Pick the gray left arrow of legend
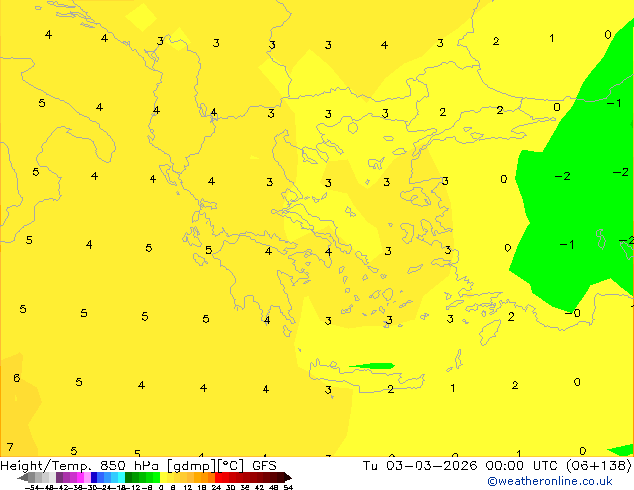 click(x=23, y=477)
